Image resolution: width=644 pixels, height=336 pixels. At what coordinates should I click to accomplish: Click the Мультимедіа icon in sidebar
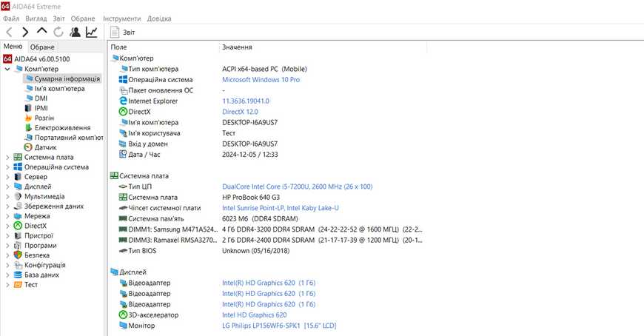pyautogui.click(x=18, y=196)
